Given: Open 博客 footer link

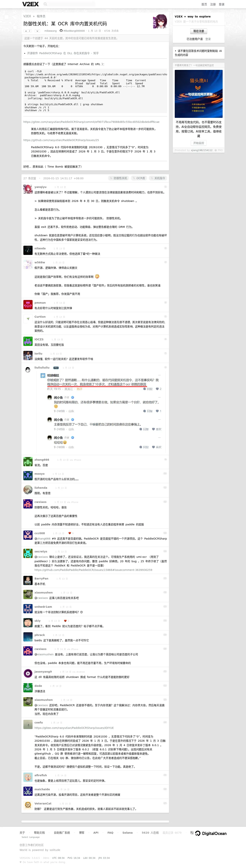Looking at the screenshot, I should click(x=81, y=833).
